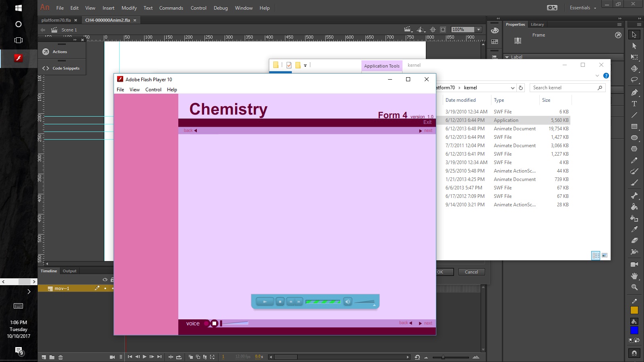This screenshot has height=362, width=644.
Task: Switch Explorer to large icons view
Action: (x=605, y=255)
